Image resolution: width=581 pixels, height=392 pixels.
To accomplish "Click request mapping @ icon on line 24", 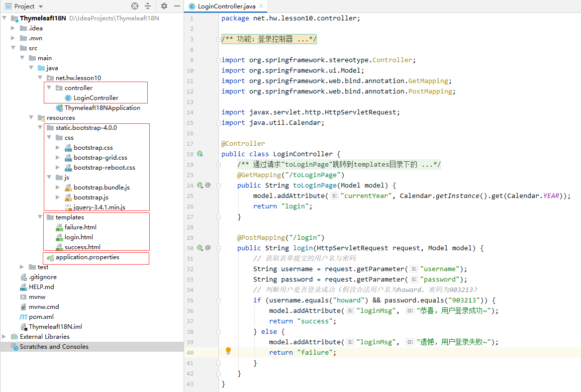I will [x=208, y=185].
